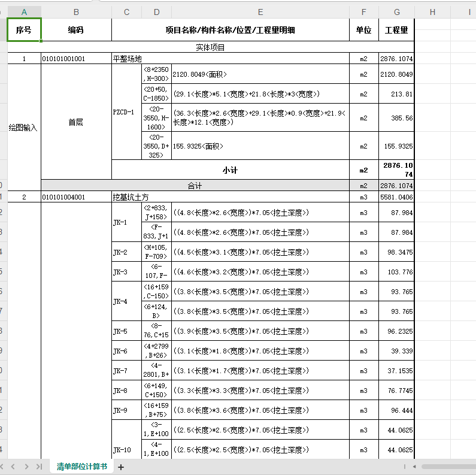The width and height of the screenshot is (476, 475).
Task: Select column A header
Action: (x=25, y=12)
